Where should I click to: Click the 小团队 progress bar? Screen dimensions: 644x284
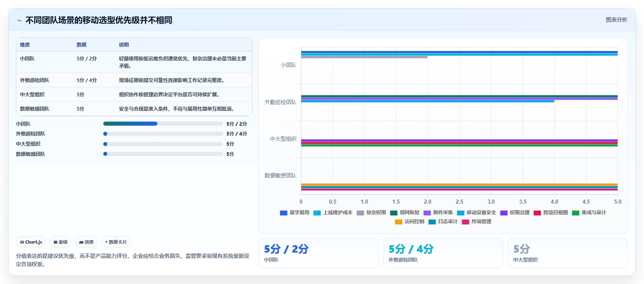pos(163,124)
